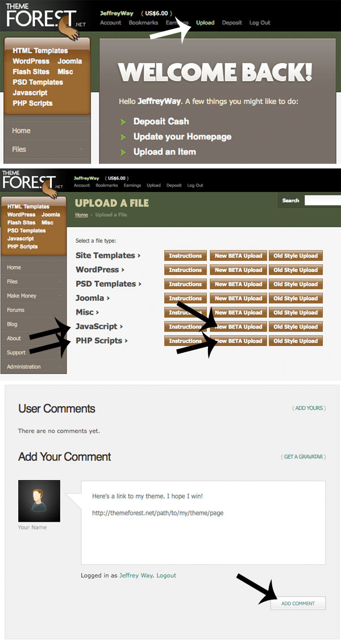Viewport: 341px width, 644px height.
Task: Click the Update your Homepage link
Action: tap(182, 137)
